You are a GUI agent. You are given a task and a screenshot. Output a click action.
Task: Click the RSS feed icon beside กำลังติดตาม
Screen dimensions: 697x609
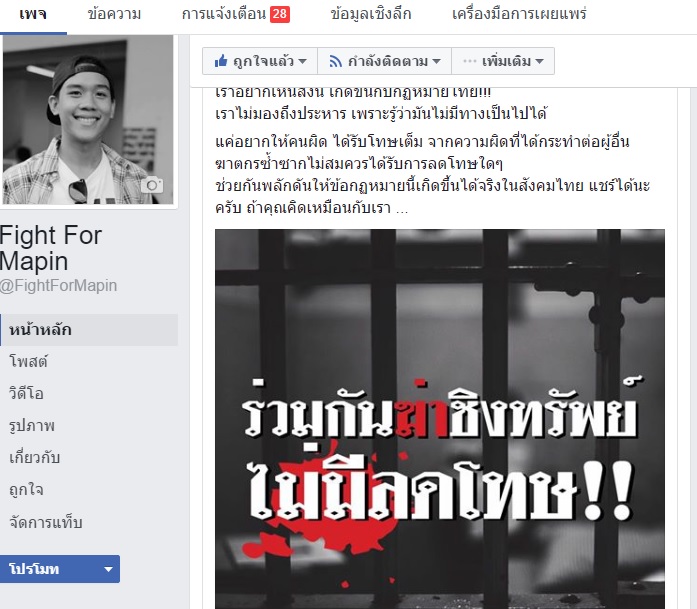click(335, 61)
